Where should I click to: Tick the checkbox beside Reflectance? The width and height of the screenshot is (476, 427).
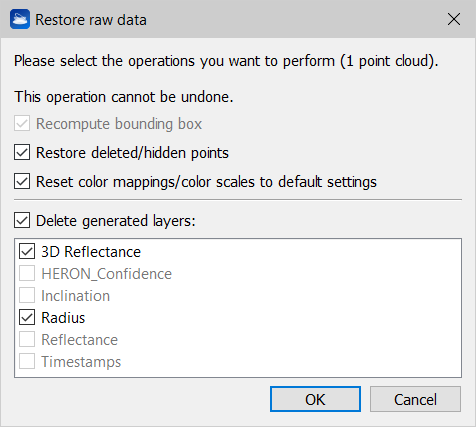tap(27, 340)
